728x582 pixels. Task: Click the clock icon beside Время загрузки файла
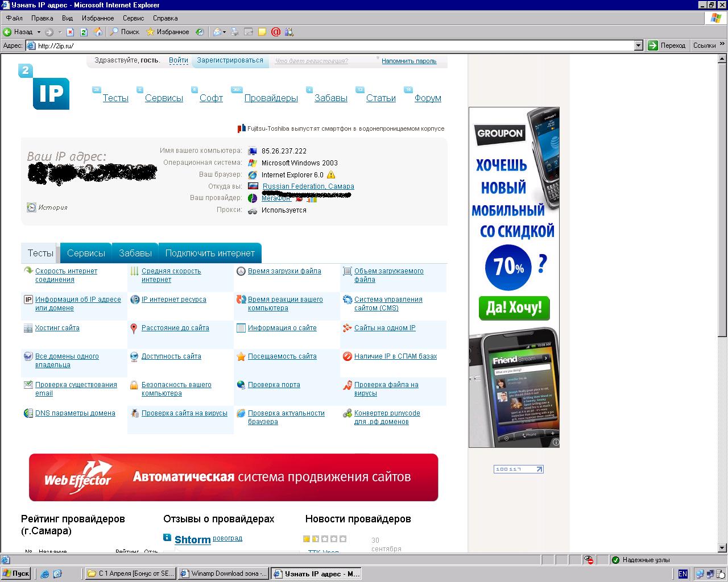click(x=241, y=271)
